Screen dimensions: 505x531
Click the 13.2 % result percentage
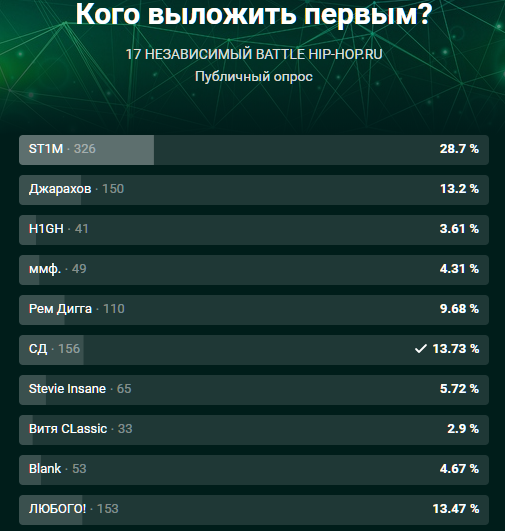tap(459, 189)
